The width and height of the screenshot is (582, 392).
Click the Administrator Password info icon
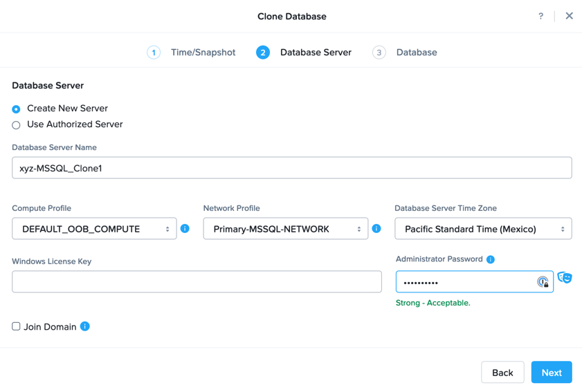pyautogui.click(x=491, y=259)
